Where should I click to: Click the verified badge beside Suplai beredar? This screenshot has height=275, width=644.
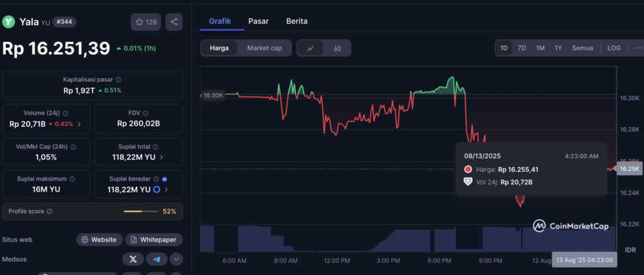click(x=164, y=179)
